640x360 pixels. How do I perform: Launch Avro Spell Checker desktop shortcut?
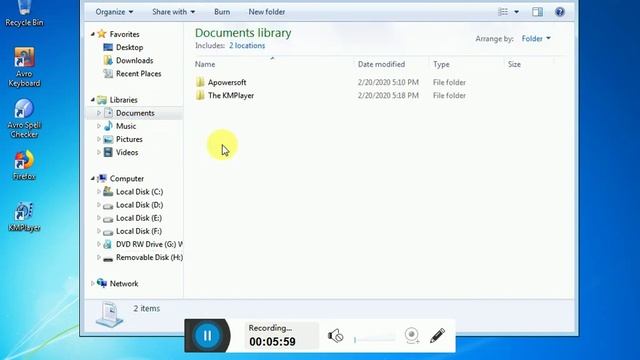tap(24, 118)
